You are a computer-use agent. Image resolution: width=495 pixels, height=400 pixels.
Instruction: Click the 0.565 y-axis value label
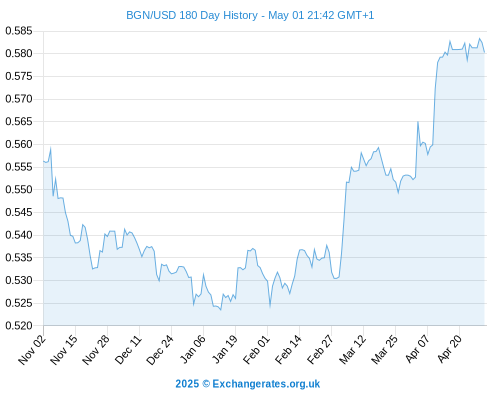pos(19,122)
